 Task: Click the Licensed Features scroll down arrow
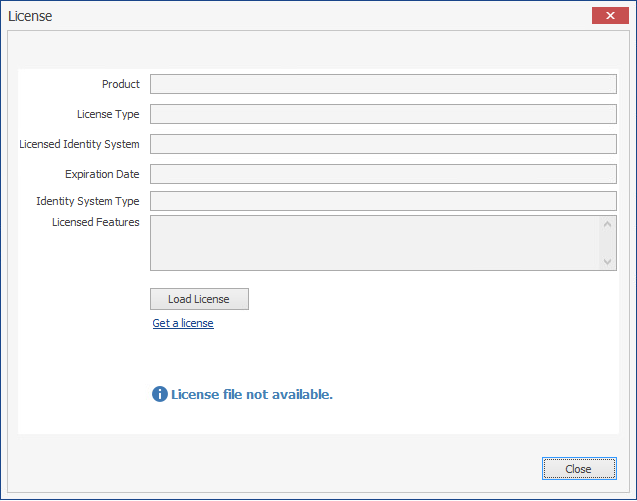609,262
